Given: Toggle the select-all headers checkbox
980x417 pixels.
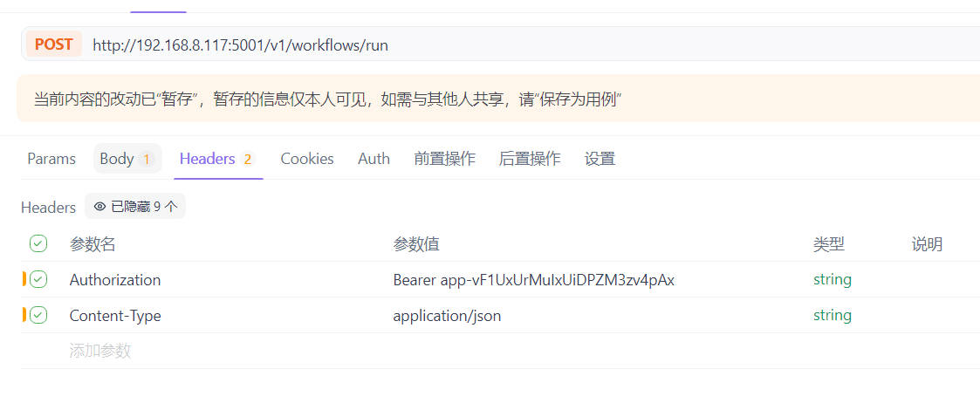Looking at the screenshot, I should point(38,244).
